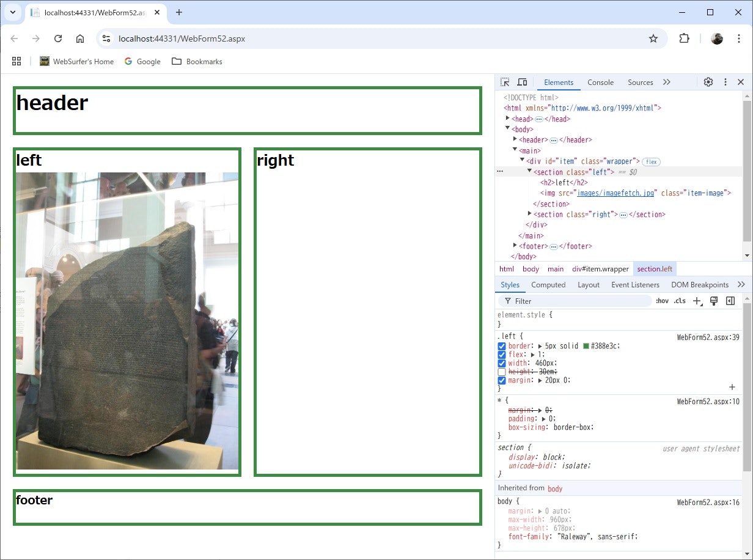Enable the struck-through height: 30em property
This screenshot has height=560, width=753.
click(502, 371)
